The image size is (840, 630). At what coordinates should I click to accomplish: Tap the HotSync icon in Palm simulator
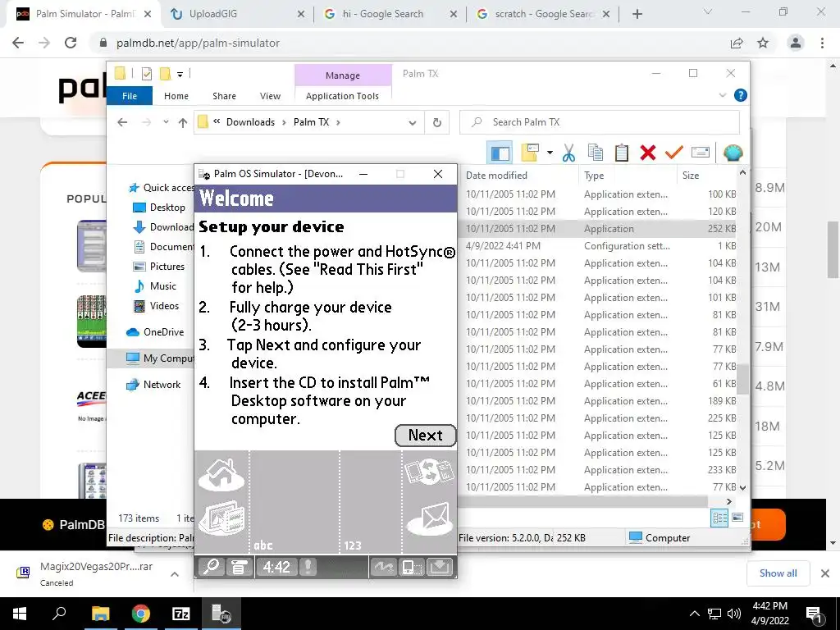429,472
